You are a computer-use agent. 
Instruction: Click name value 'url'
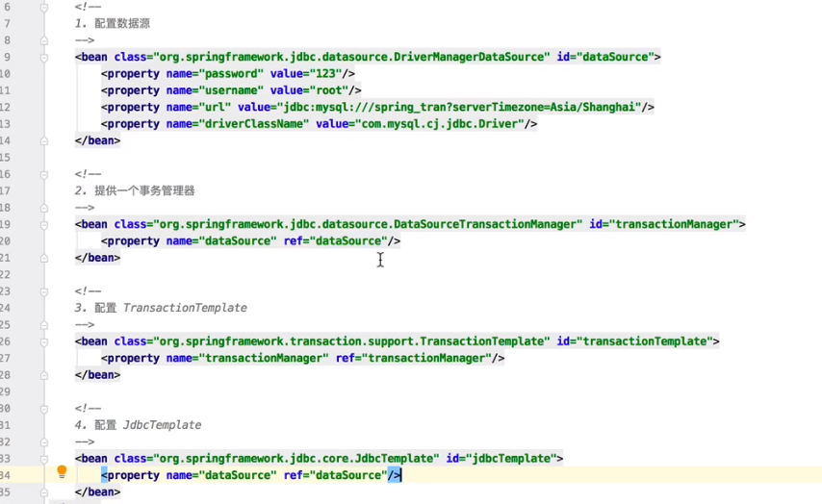coord(215,108)
